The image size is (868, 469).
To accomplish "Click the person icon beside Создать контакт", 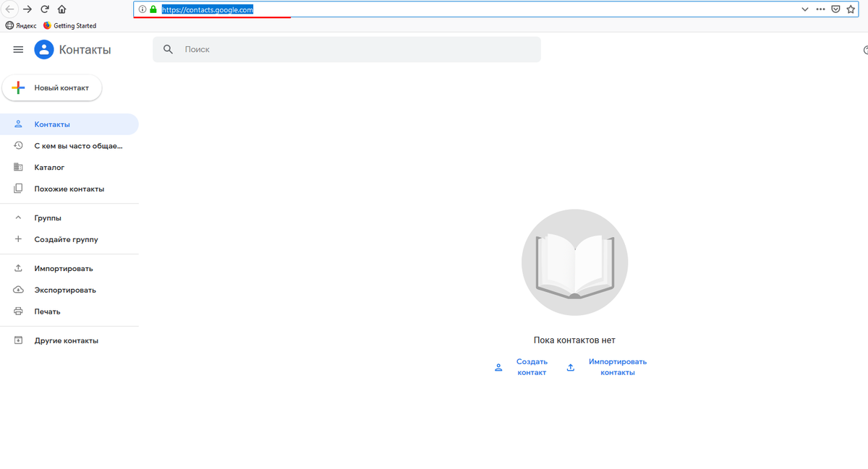I will tap(498, 368).
